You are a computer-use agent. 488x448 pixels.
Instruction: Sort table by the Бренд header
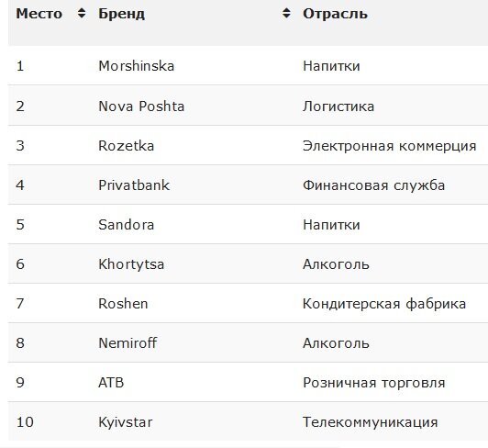121,14
